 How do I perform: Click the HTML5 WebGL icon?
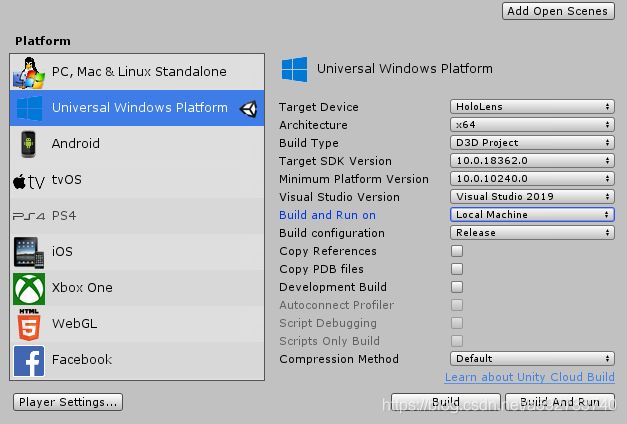point(29,324)
